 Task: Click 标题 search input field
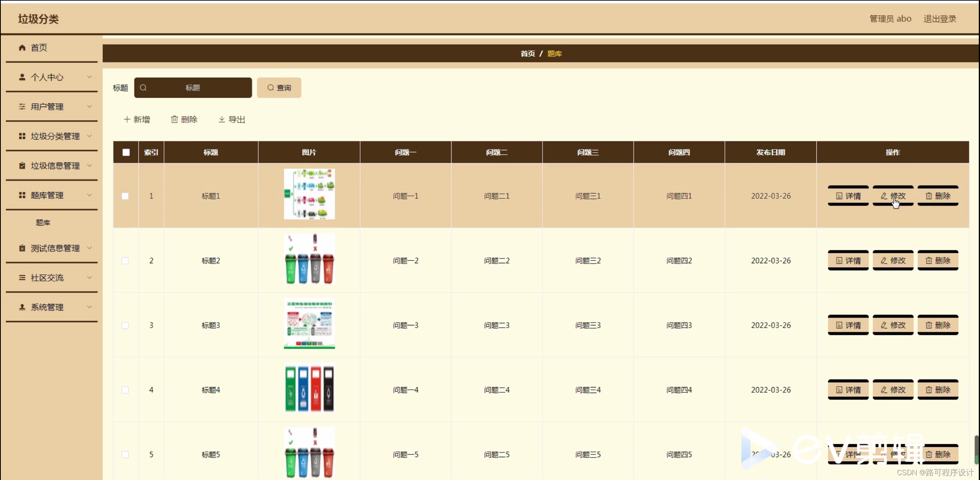pos(192,87)
